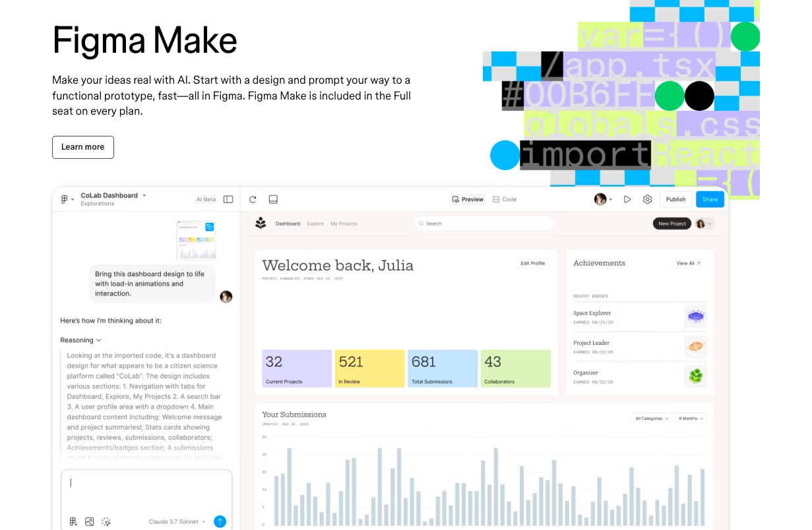Click the Organizer badge name
812x530 pixels.
point(586,373)
